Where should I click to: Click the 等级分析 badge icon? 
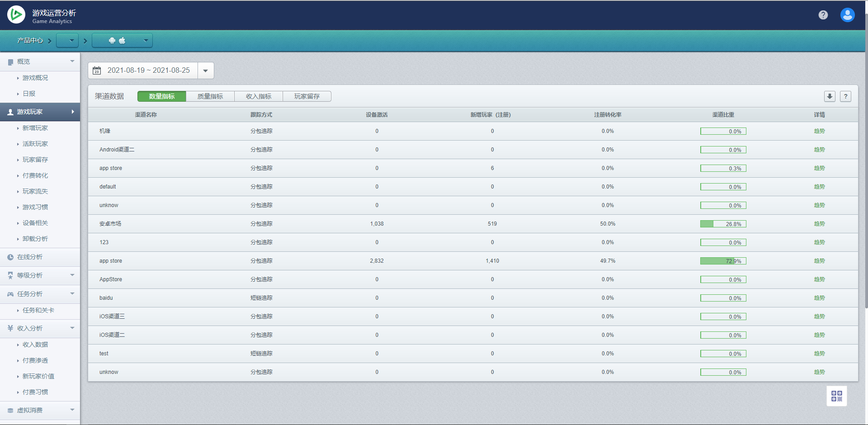tap(10, 275)
